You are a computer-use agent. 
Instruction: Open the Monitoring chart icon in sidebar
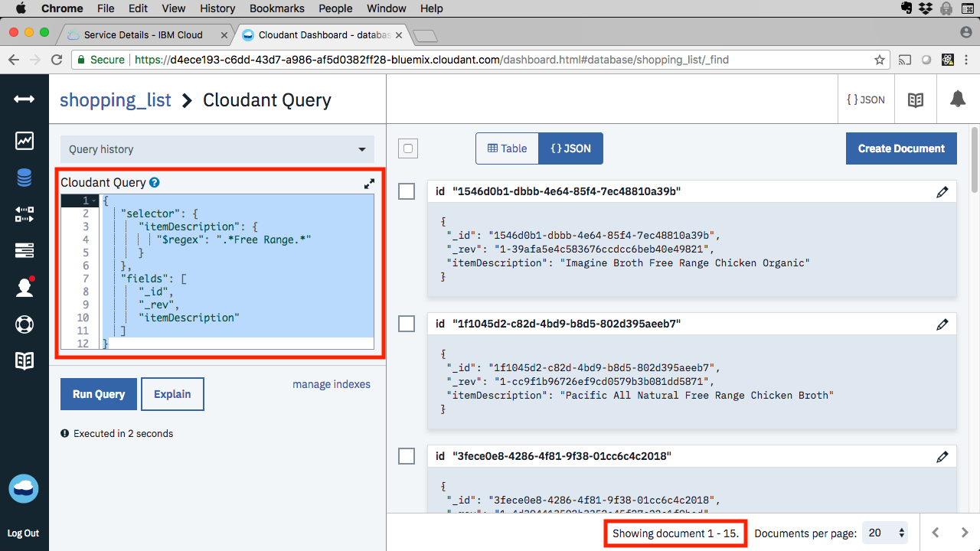coord(24,141)
